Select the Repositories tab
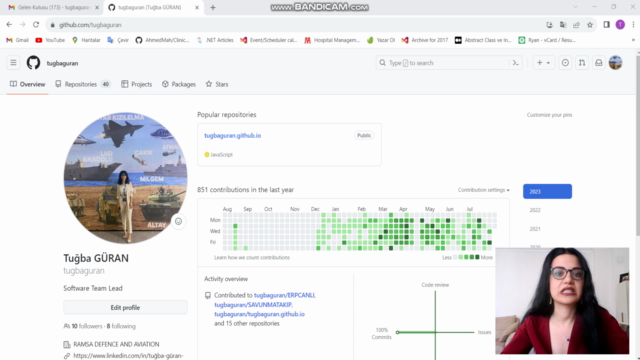 coord(83,84)
